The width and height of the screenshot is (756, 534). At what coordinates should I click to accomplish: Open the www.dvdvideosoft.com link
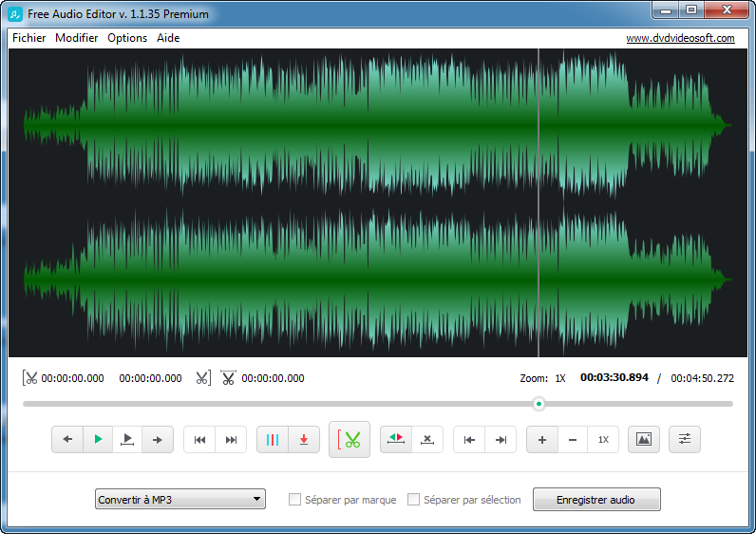pos(680,38)
